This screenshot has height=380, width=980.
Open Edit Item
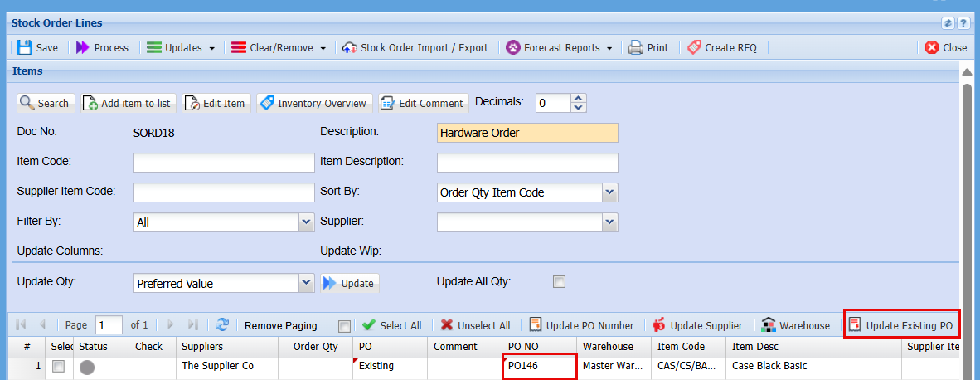point(216,103)
